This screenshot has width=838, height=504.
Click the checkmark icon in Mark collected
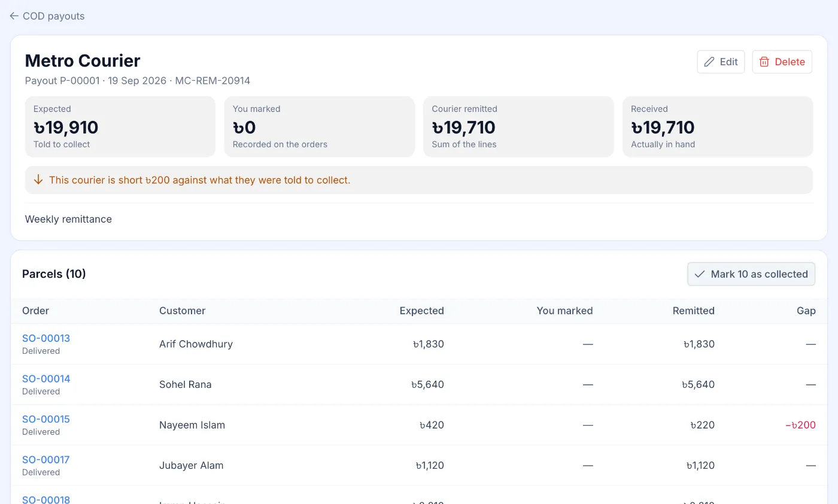pyautogui.click(x=700, y=274)
